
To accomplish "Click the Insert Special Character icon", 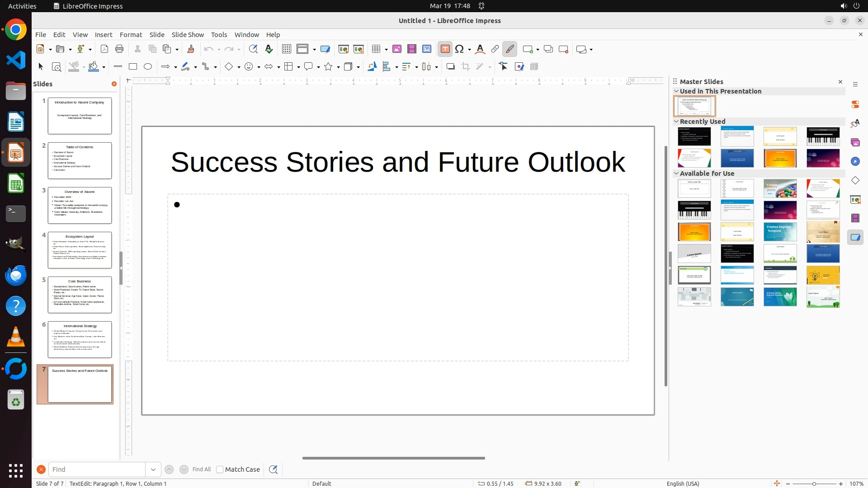I will coord(460,49).
